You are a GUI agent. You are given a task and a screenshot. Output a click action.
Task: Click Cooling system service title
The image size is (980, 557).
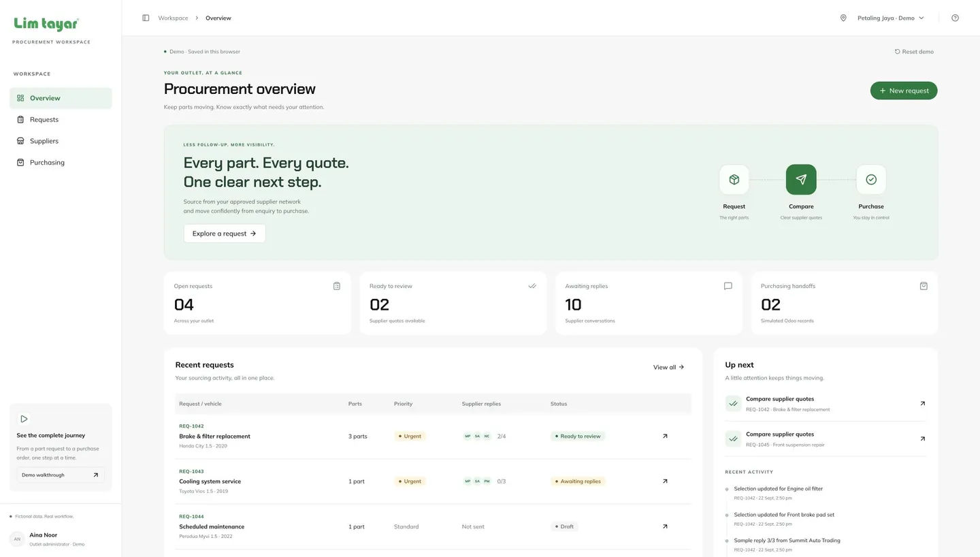tap(210, 481)
